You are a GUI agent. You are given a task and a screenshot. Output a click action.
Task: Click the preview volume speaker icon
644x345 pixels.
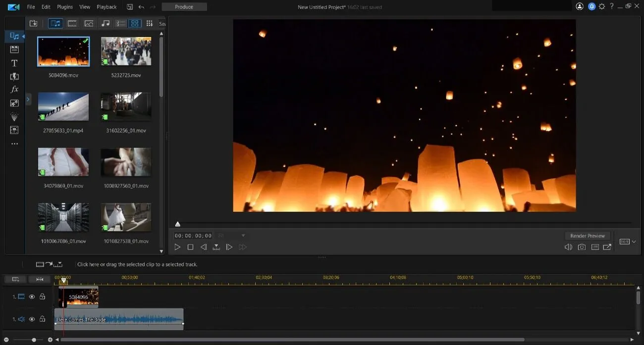point(568,247)
